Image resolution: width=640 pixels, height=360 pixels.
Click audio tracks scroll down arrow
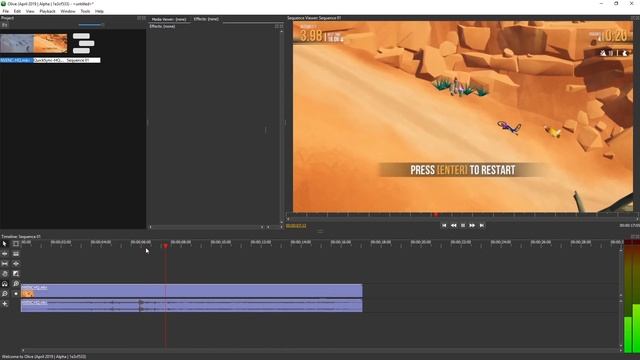coord(621,346)
